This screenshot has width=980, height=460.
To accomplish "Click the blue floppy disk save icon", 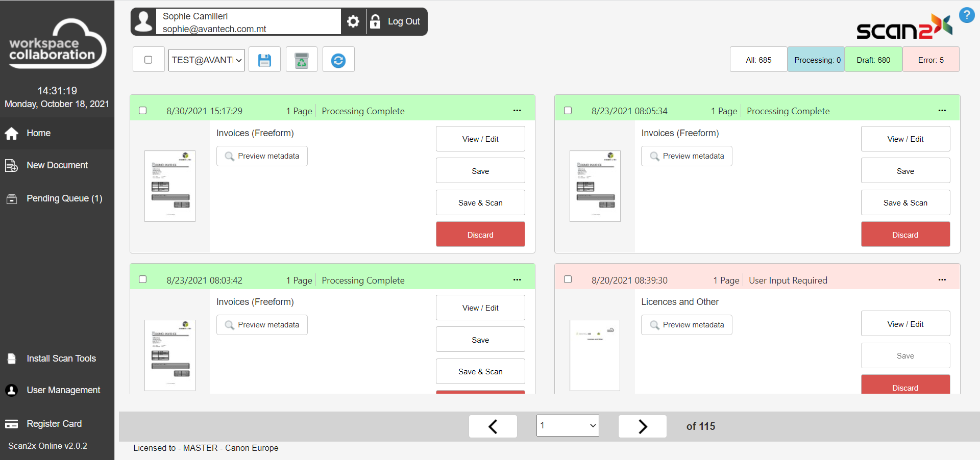I will pos(264,60).
